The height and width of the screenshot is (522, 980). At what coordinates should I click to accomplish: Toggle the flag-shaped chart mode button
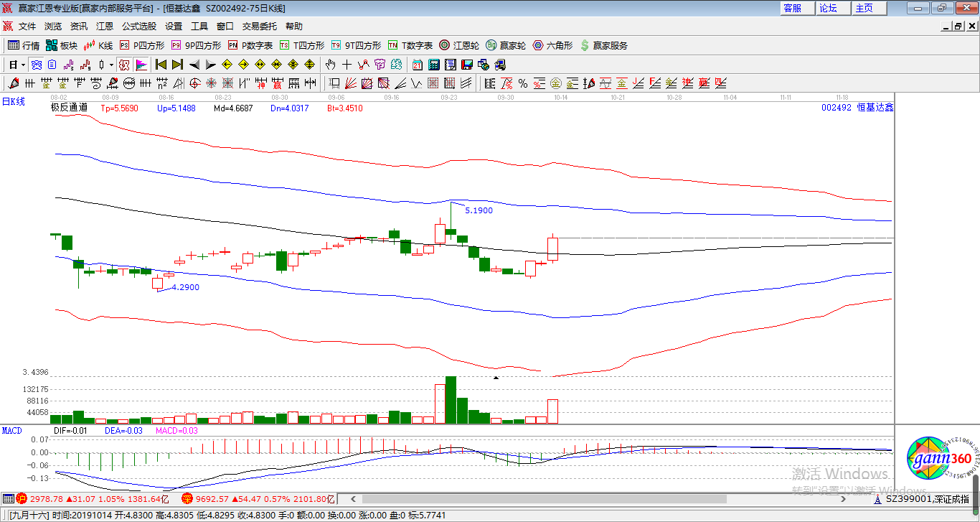pyautogui.click(x=141, y=65)
